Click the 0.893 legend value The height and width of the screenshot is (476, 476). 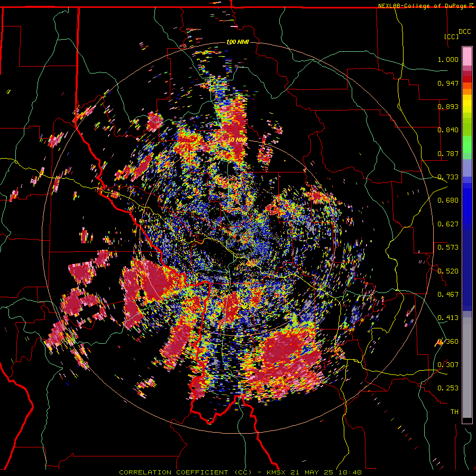click(x=448, y=106)
